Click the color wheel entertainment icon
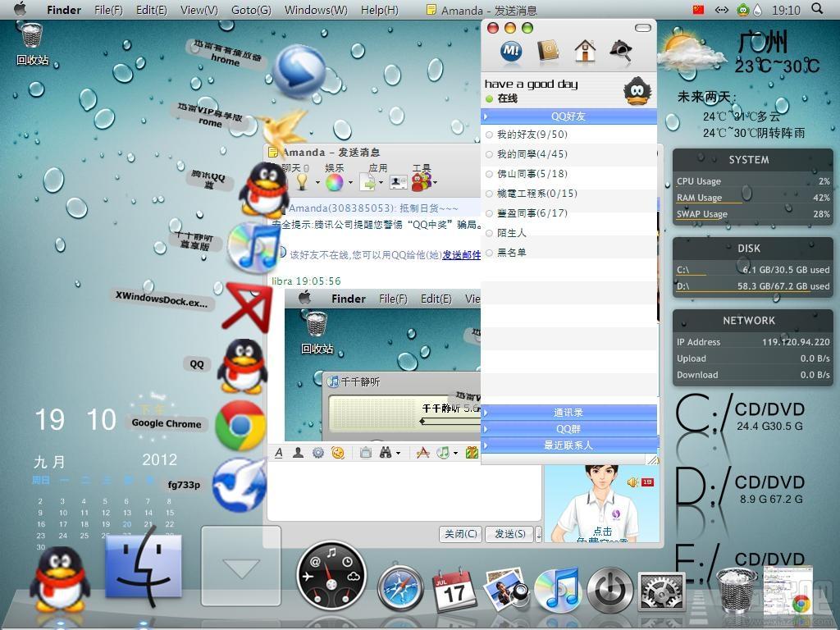This screenshot has height=630, width=840. (x=335, y=182)
